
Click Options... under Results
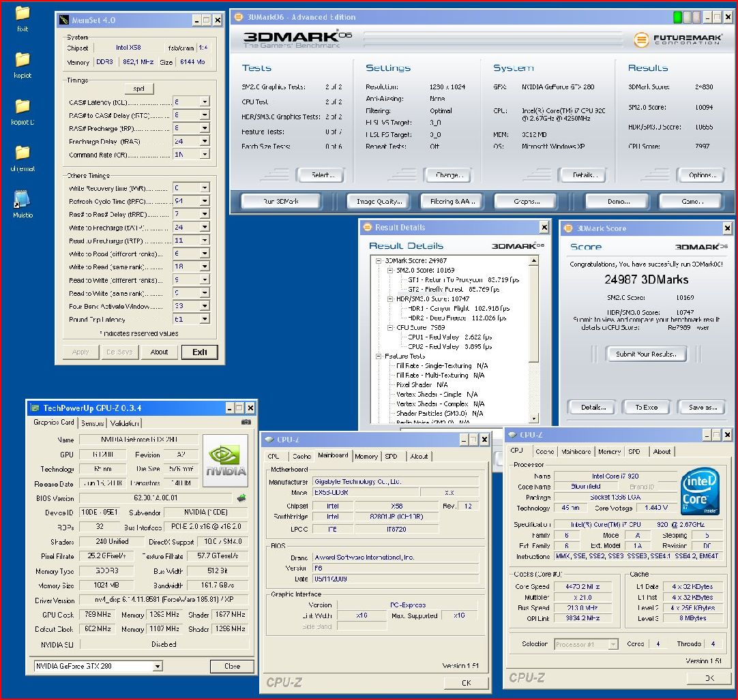coord(703,175)
